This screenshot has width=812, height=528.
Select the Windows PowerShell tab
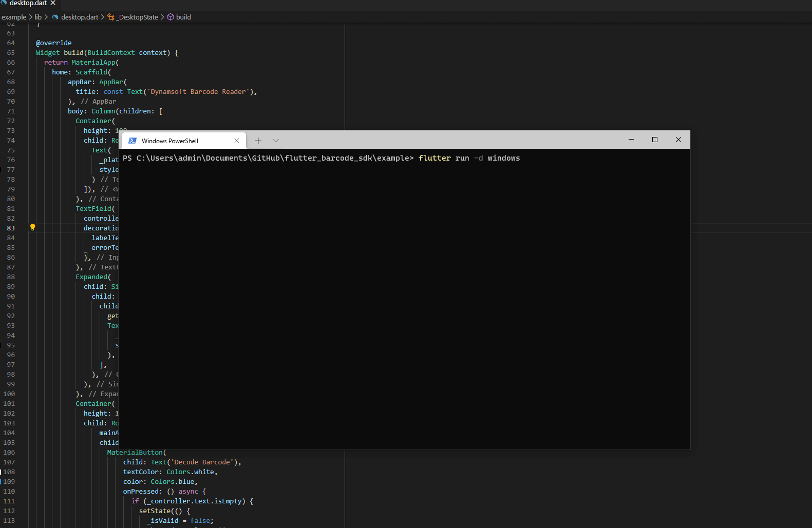(x=170, y=141)
